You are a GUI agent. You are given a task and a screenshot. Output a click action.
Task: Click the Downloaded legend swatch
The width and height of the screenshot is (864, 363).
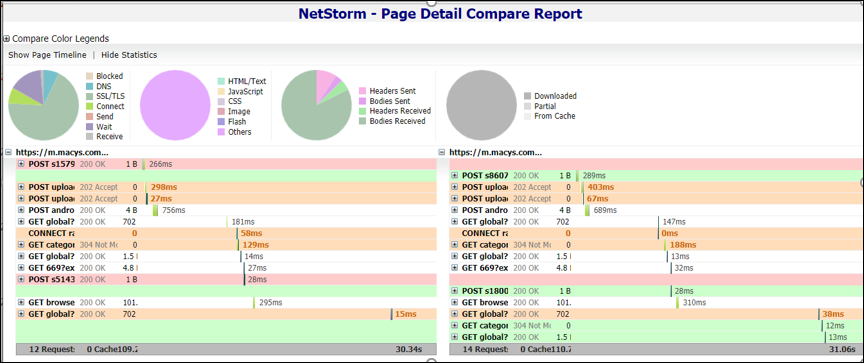pyautogui.click(x=527, y=96)
